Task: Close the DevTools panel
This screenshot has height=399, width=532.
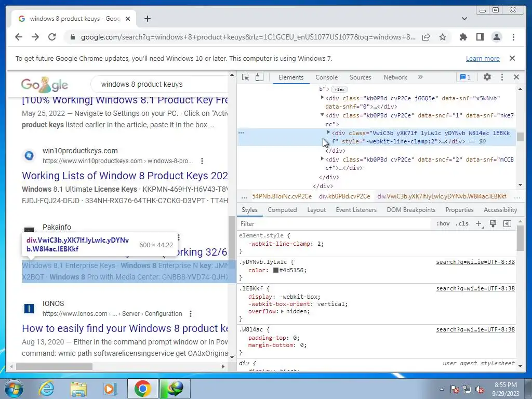Action: [516, 77]
